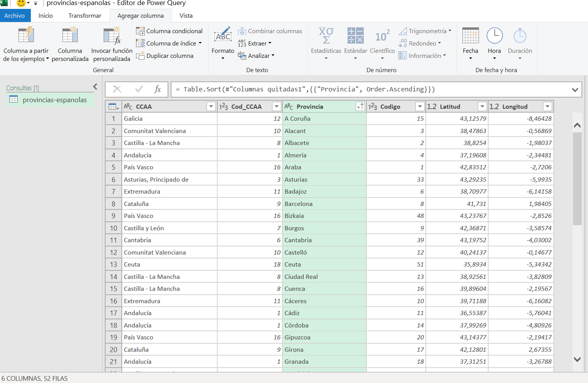Select the Provincia column header
This screenshot has height=383, width=588.
pyautogui.click(x=324, y=106)
